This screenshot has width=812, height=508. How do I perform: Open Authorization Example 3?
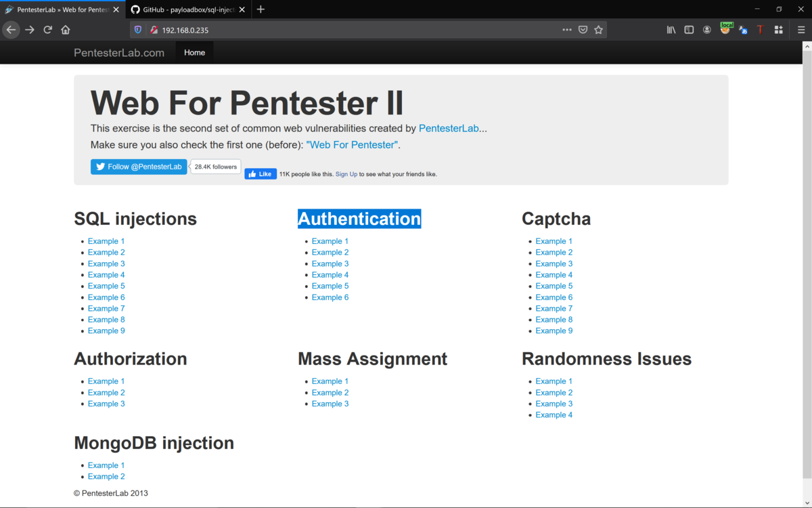point(106,404)
